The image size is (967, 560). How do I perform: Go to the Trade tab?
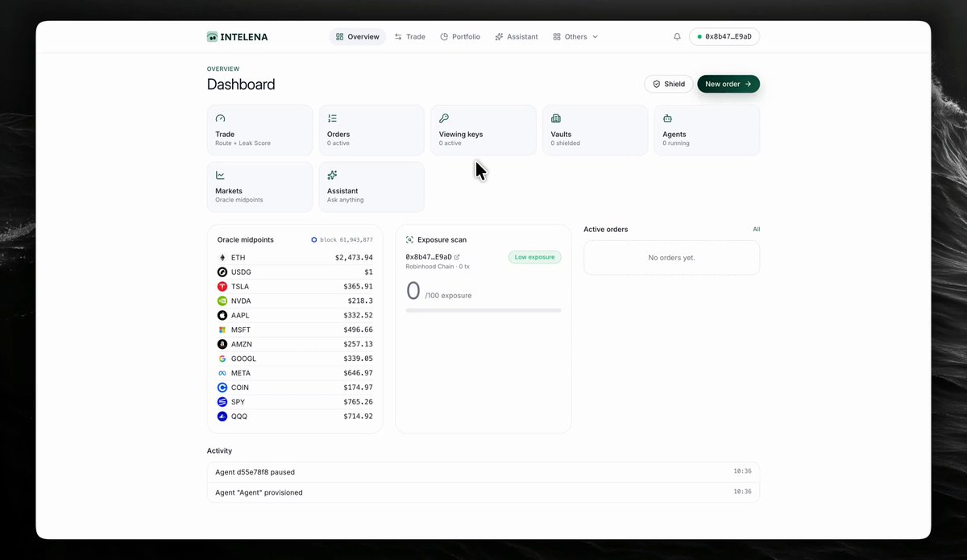410,37
